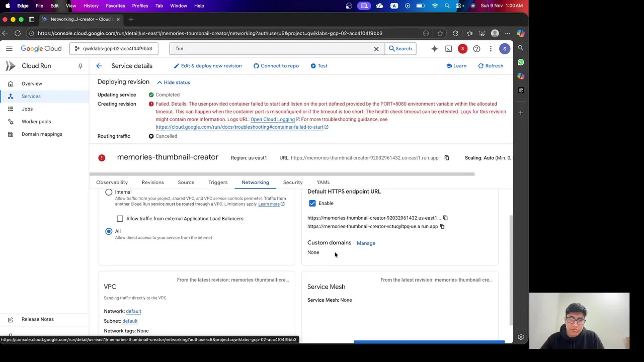This screenshot has width=644, height=362.
Task: Open the help question mark icon
Action: pos(476,49)
